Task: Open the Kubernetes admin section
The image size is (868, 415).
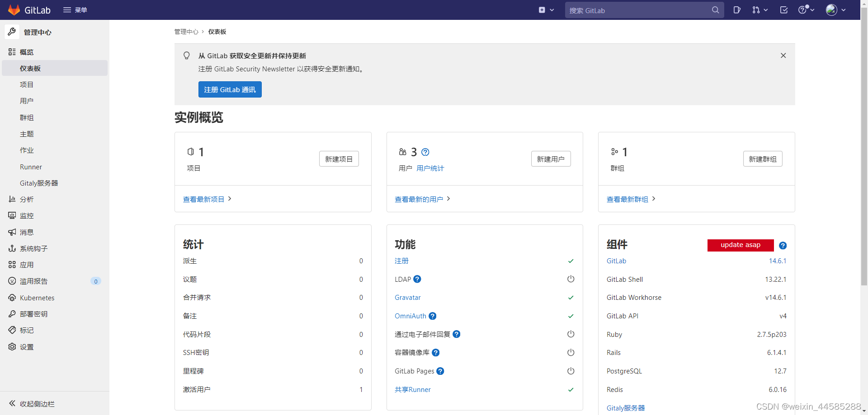Action: pyautogui.click(x=37, y=298)
